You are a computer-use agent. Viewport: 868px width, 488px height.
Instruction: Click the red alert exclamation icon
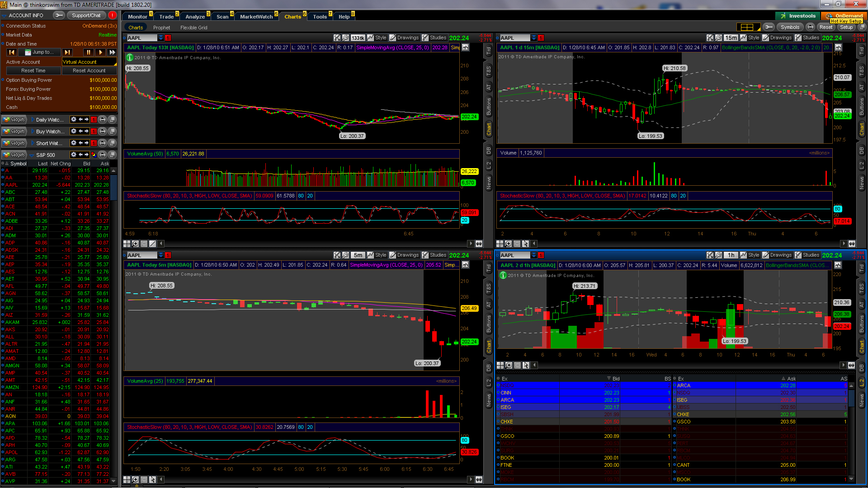113,15
